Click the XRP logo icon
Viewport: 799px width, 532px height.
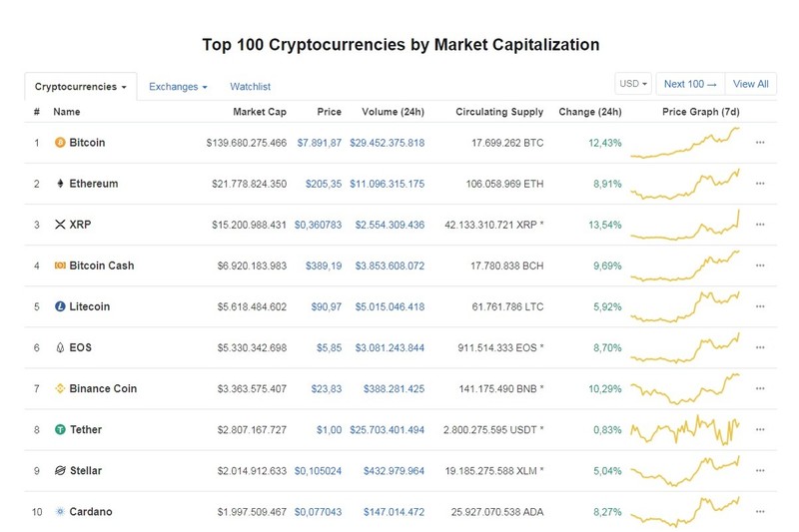(x=60, y=225)
